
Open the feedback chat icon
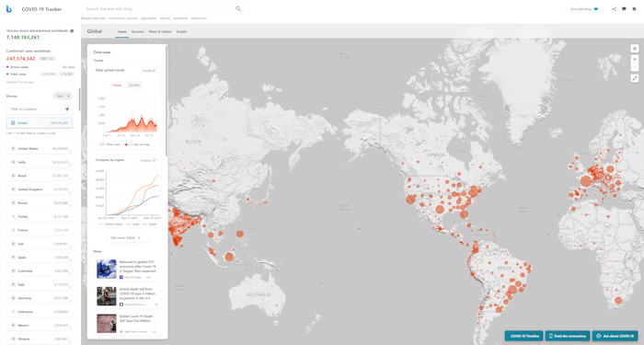[x=624, y=8]
